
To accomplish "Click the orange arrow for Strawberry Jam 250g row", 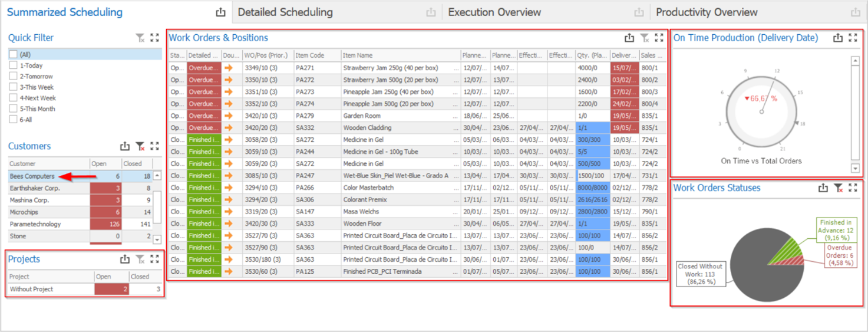I will pos(229,68).
